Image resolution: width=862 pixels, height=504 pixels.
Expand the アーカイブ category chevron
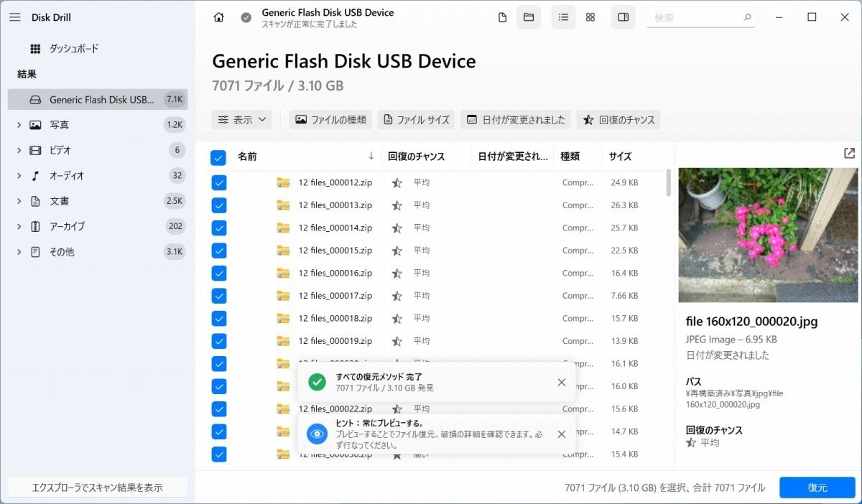(x=19, y=226)
